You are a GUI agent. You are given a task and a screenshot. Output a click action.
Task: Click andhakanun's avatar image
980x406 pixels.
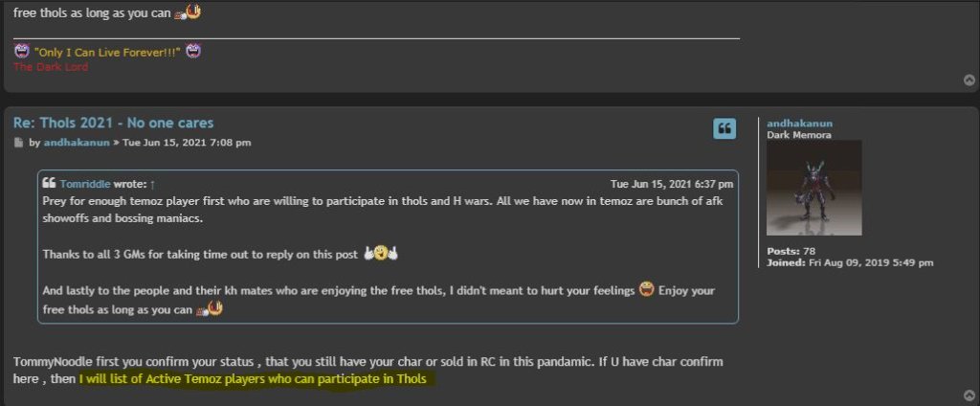point(814,188)
